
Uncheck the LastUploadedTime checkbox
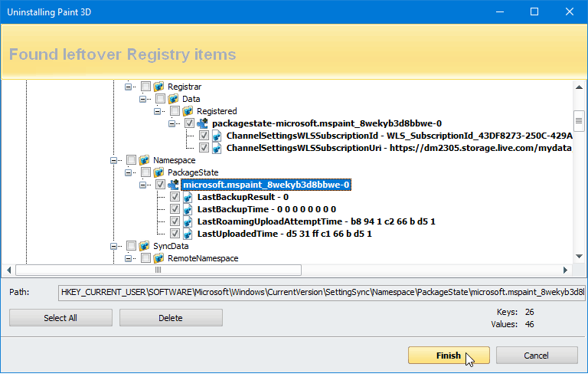(x=175, y=234)
